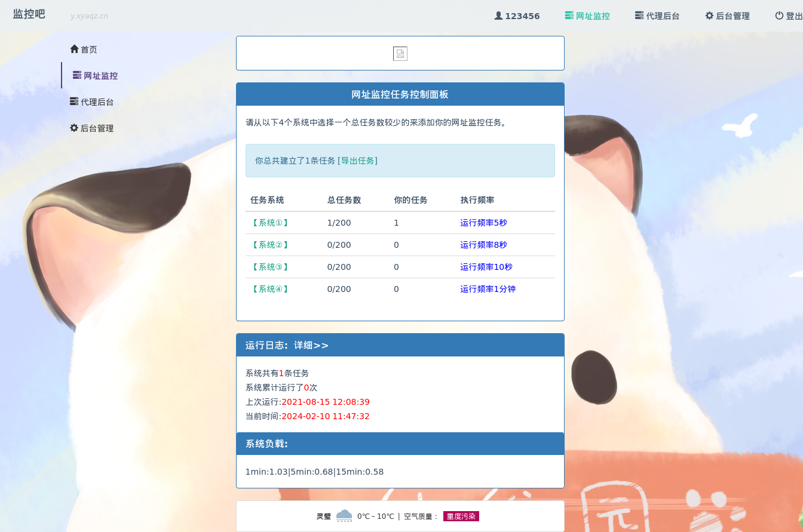Click last run time 2021-08-15 12:08:39
The height and width of the screenshot is (532, 803).
[x=326, y=402]
